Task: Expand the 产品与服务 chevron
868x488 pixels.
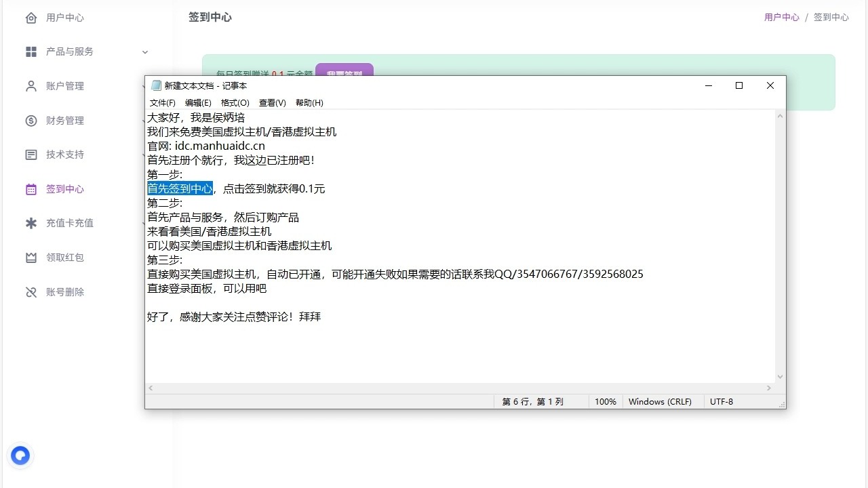Action: pyautogui.click(x=144, y=52)
